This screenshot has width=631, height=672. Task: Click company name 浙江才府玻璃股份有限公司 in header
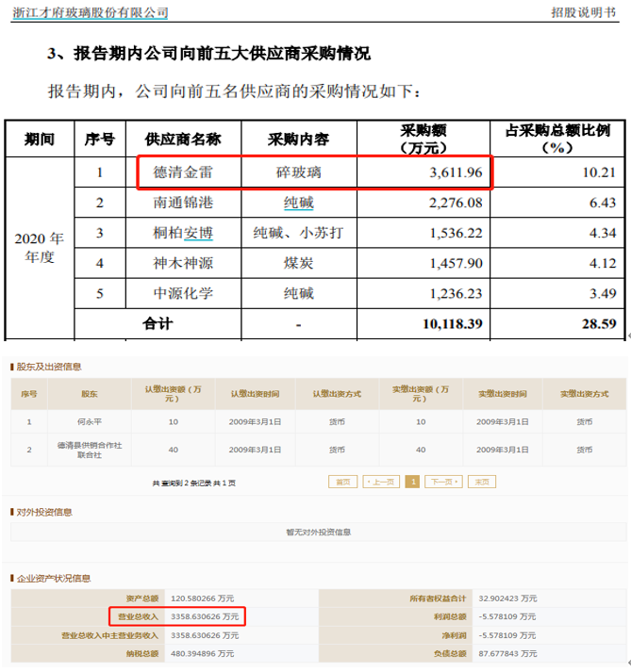coord(91,13)
